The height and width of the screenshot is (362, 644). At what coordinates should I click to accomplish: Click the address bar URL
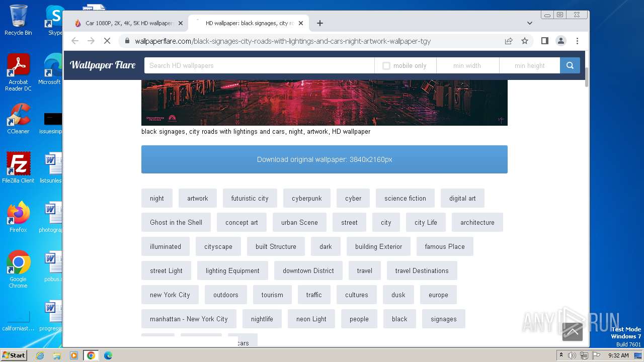tap(283, 41)
